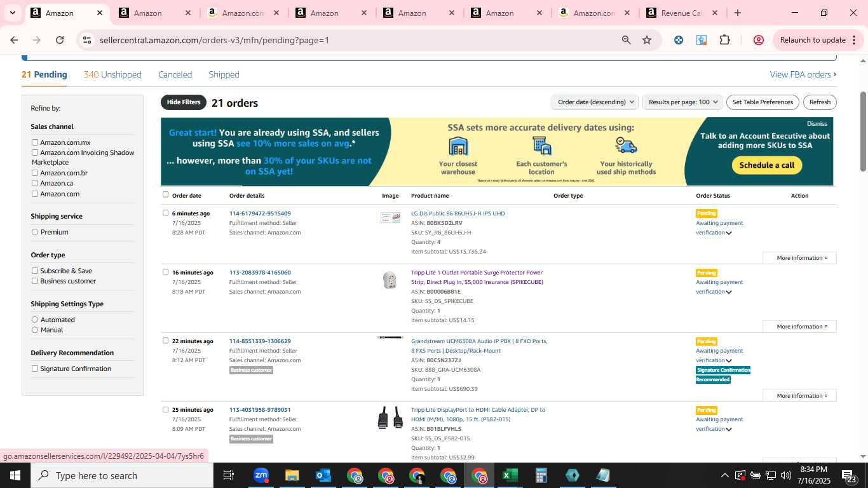Open Set Table Preferences

[763, 102]
